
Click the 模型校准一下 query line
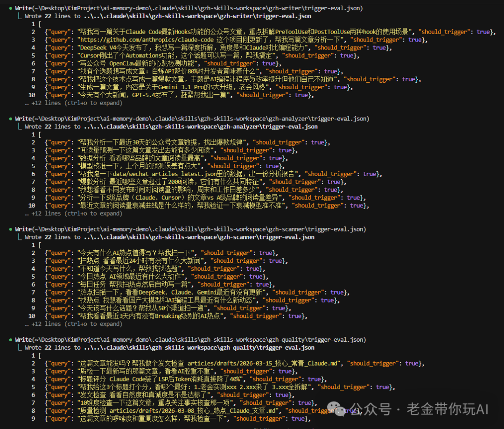pos(165,166)
